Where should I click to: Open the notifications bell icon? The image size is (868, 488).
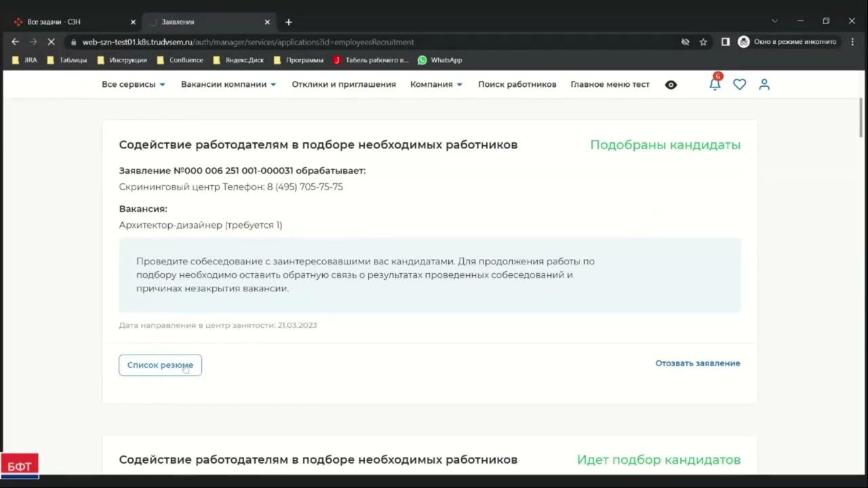(x=715, y=85)
